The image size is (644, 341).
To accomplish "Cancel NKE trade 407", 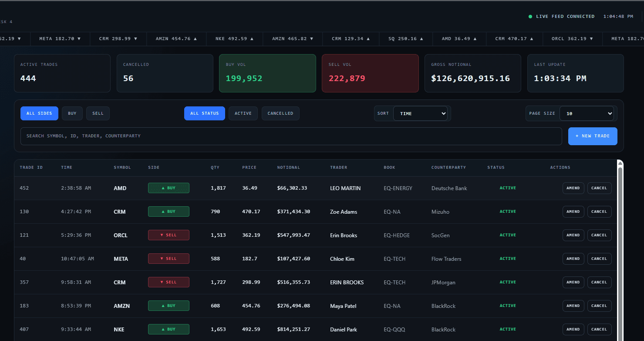I will point(599,330).
